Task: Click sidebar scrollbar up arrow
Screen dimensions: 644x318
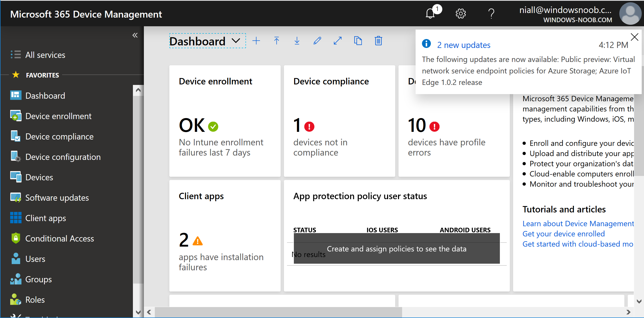Action: 138,90
